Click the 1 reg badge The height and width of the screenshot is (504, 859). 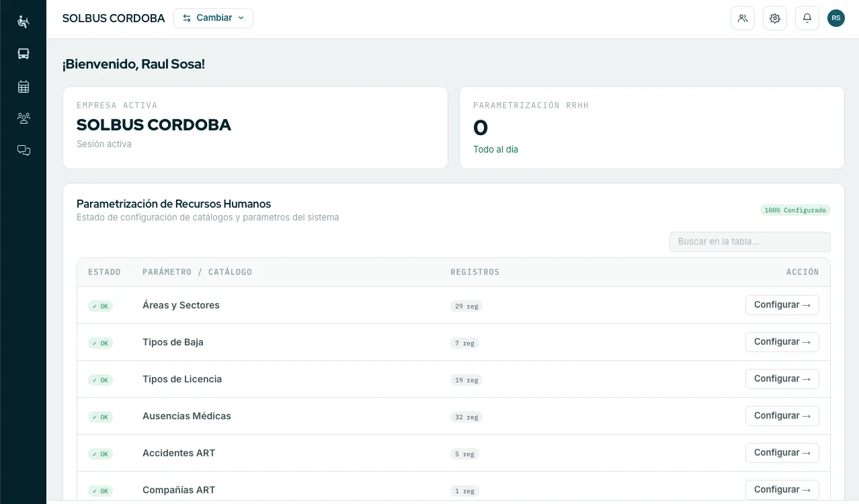464,491
